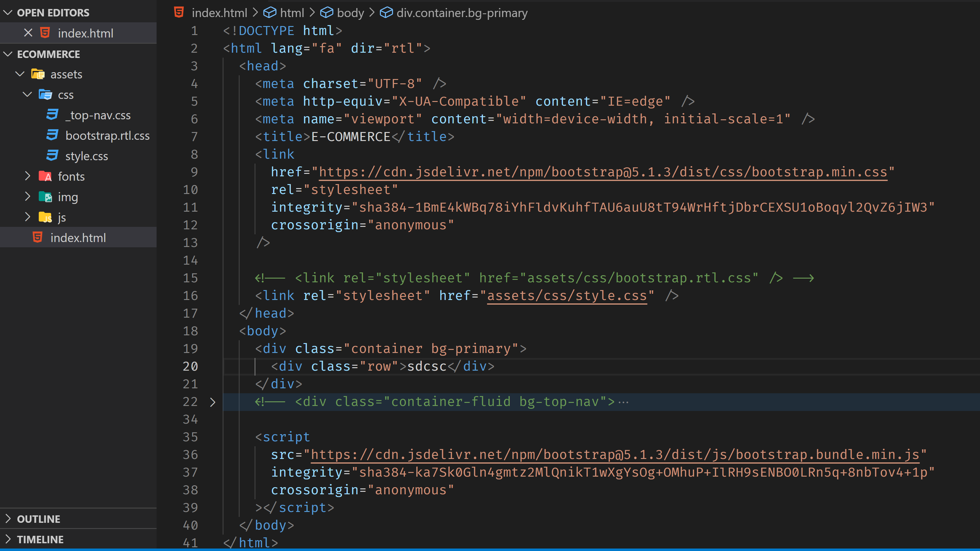
Task: Select index.html in ECOMMERCE tree
Action: (x=78, y=238)
